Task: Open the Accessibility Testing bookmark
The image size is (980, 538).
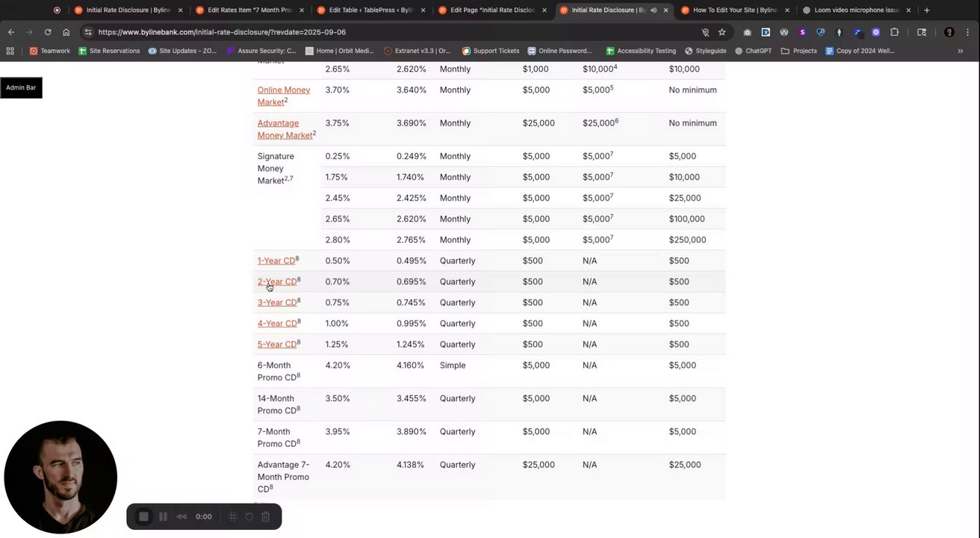Action: click(640, 51)
